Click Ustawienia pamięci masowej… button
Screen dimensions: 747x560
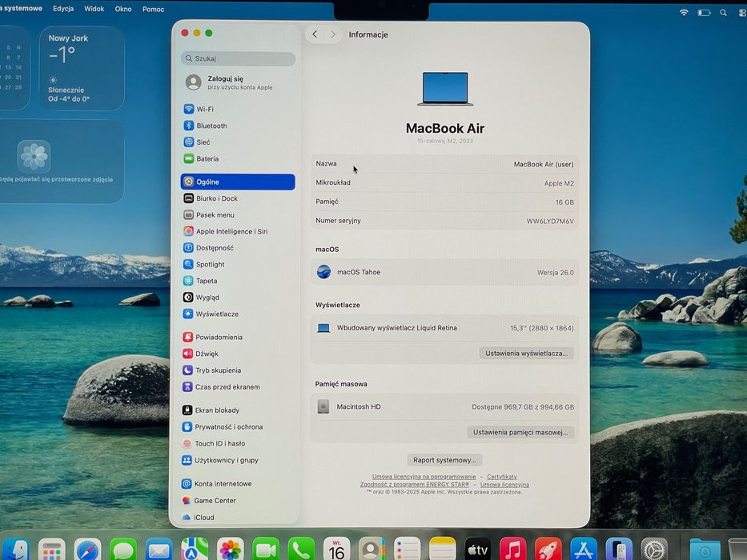[x=520, y=432]
